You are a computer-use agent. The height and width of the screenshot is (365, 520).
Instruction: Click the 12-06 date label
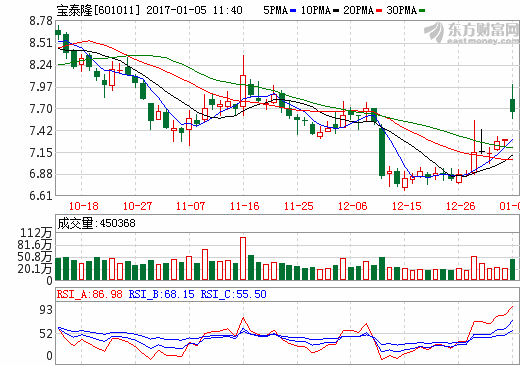point(352,206)
